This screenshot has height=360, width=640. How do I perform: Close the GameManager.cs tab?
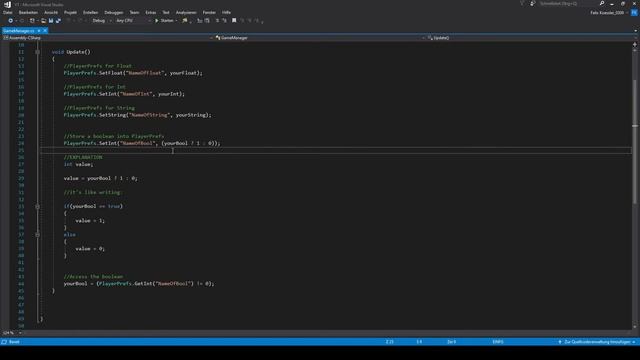click(x=45, y=31)
